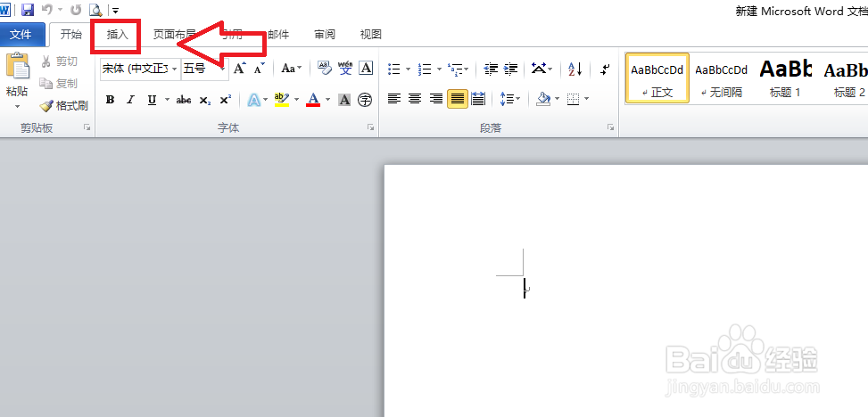Viewport: 868px width, 417px height.
Task: Click the Clear Formatting eraser icon
Action: point(325,68)
